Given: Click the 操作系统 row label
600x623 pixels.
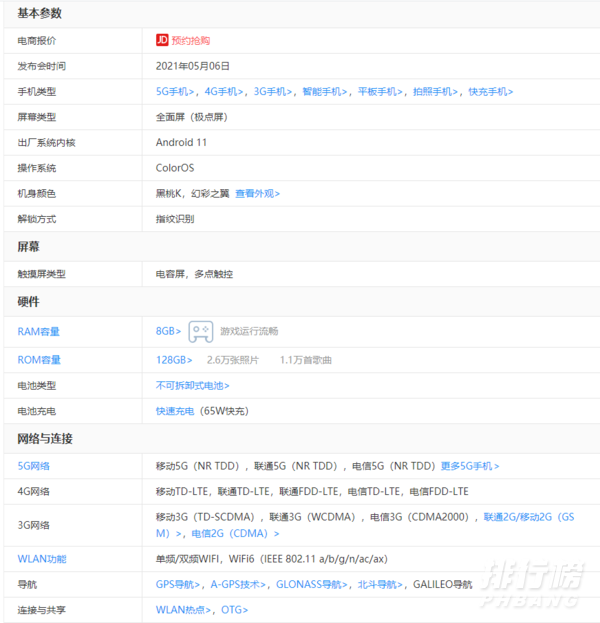Looking at the screenshot, I should click(37, 168).
